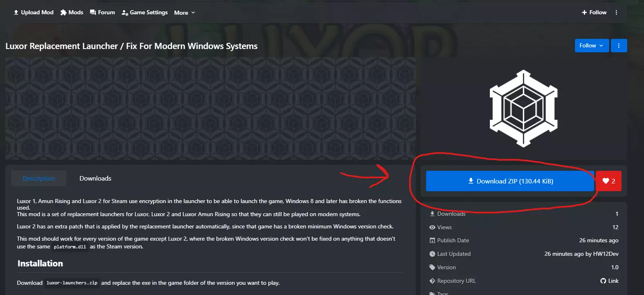Open the Forum page
The image size is (644, 295).
point(102,12)
